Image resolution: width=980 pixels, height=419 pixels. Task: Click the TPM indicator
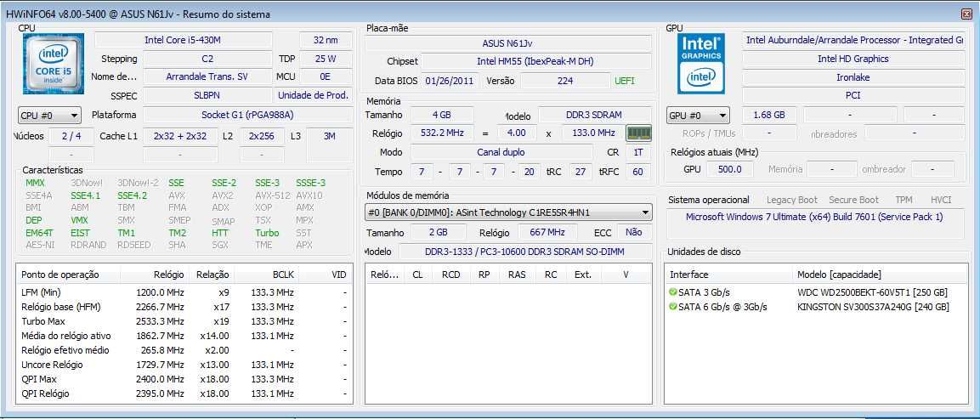coord(904,200)
